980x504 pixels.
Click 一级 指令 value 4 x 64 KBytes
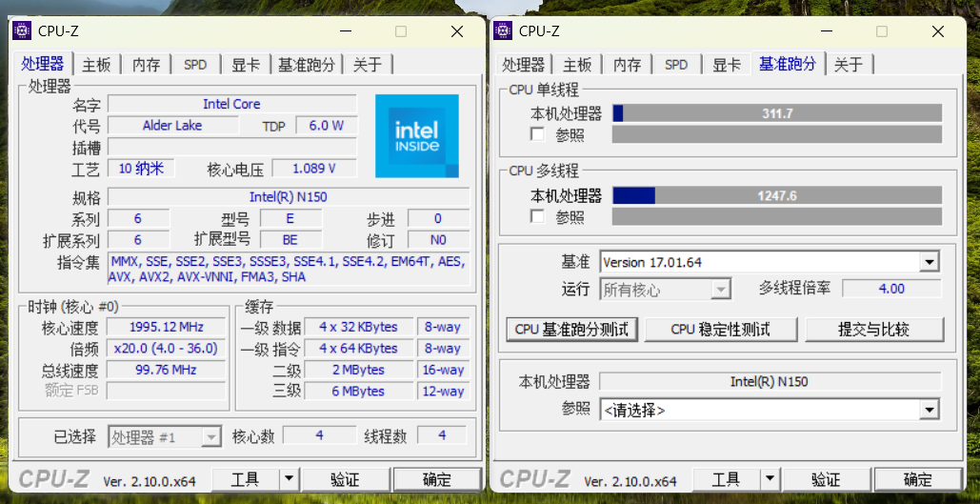pyautogui.click(x=359, y=349)
